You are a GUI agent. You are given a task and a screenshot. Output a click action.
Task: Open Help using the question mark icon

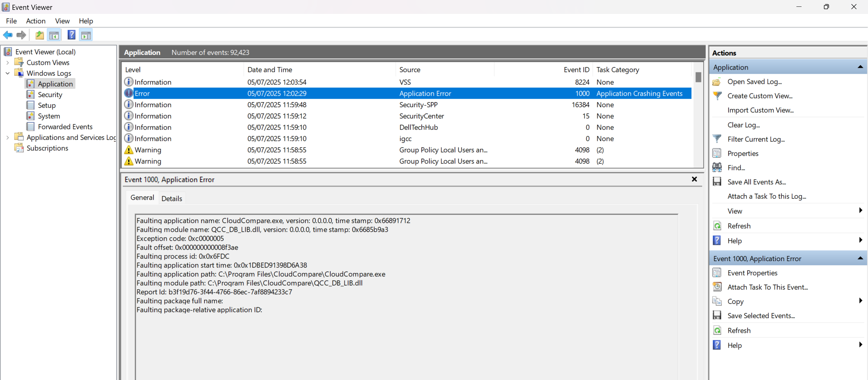[71, 35]
